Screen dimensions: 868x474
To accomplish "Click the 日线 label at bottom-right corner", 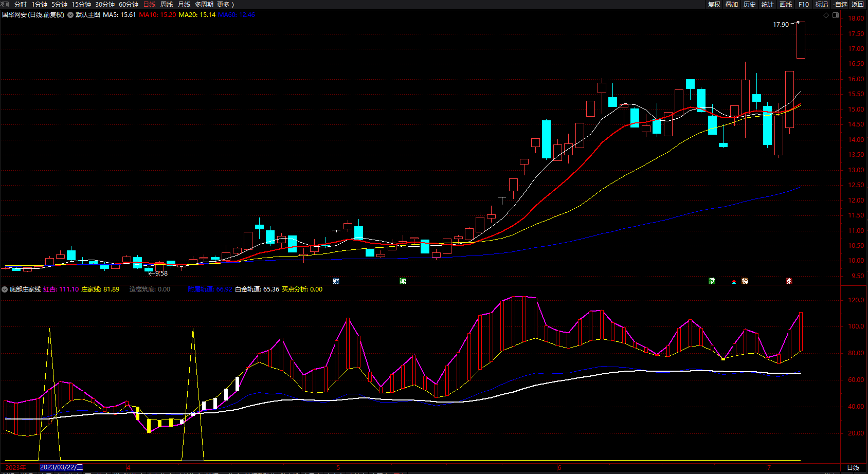I will point(853,467).
